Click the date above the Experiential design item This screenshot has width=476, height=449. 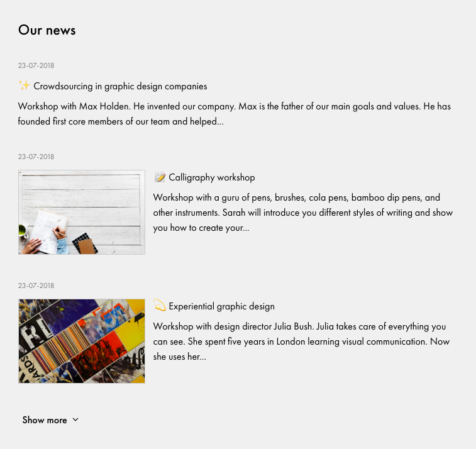tap(36, 285)
